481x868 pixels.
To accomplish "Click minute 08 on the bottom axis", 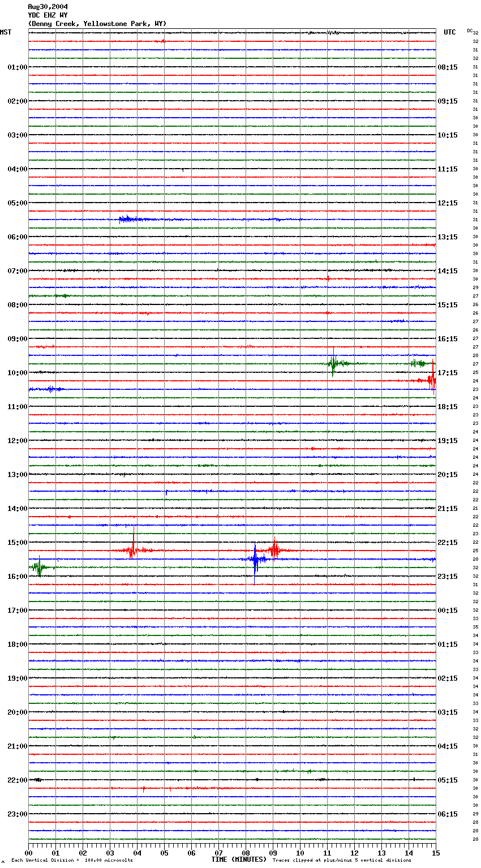I will tap(246, 853).
